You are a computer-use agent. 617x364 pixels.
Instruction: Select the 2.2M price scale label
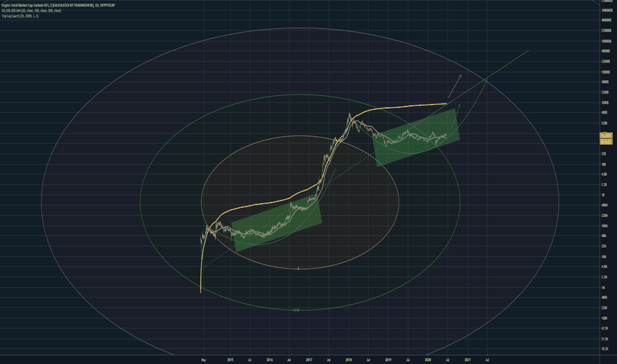coord(604,277)
